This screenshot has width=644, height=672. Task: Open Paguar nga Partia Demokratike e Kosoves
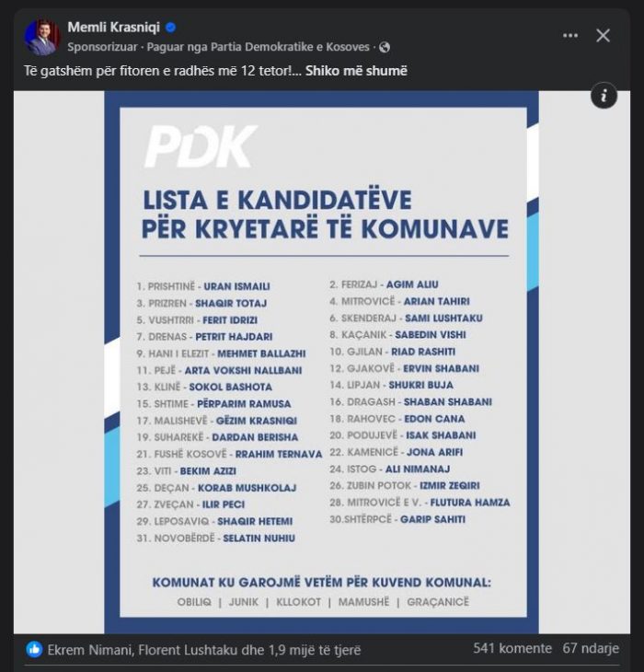tap(258, 47)
